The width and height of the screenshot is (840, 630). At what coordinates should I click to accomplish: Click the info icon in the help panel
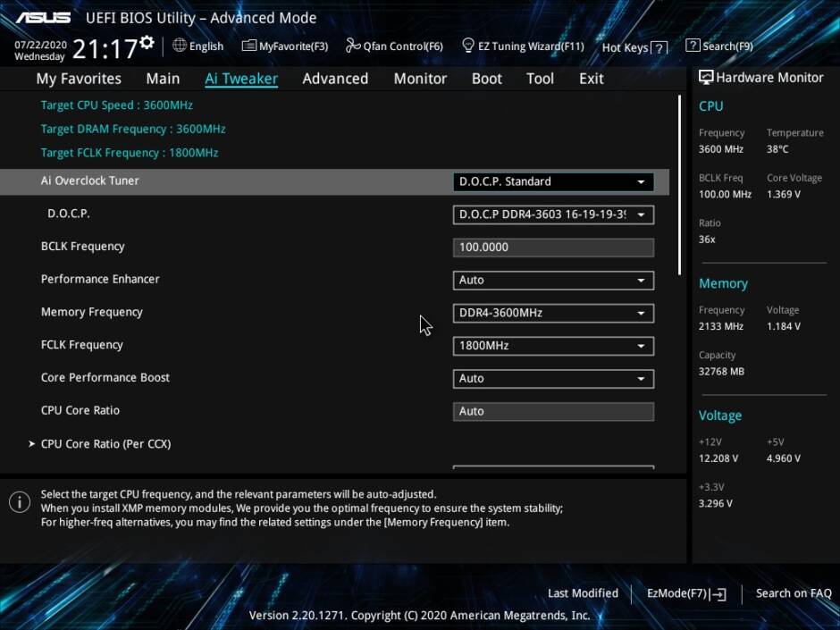pyautogui.click(x=20, y=502)
